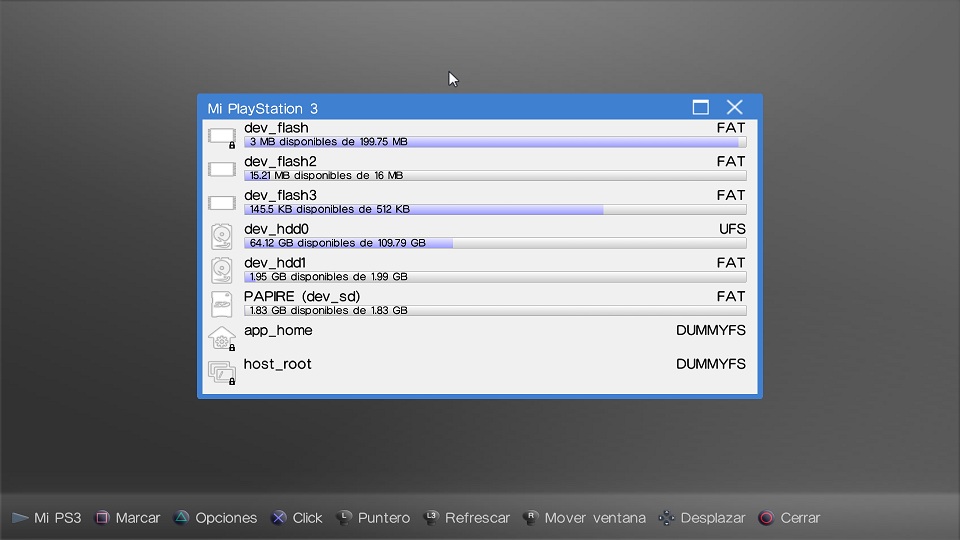Viewport: 960px width, 540px height.
Task: Click the dev_flash2 usage bar
Action: click(495, 175)
